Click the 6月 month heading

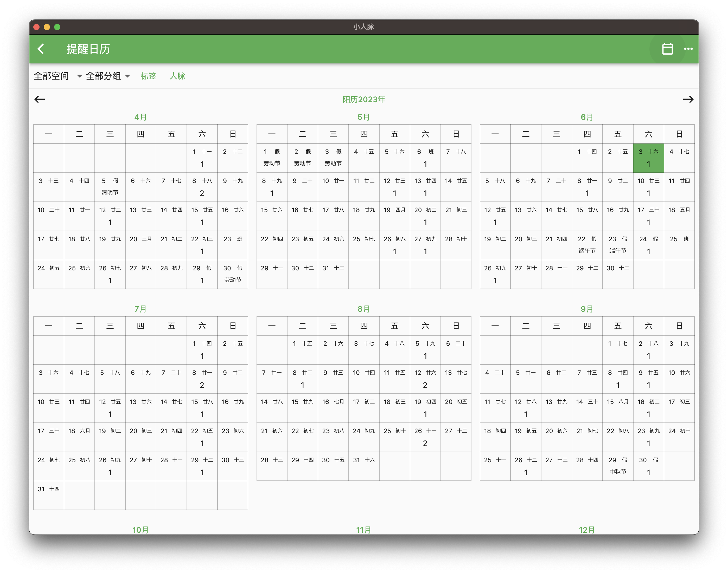pos(587,117)
